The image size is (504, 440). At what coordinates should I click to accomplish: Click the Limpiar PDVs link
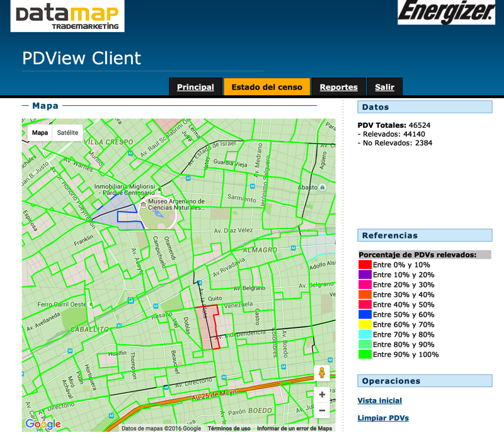pos(382,418)
